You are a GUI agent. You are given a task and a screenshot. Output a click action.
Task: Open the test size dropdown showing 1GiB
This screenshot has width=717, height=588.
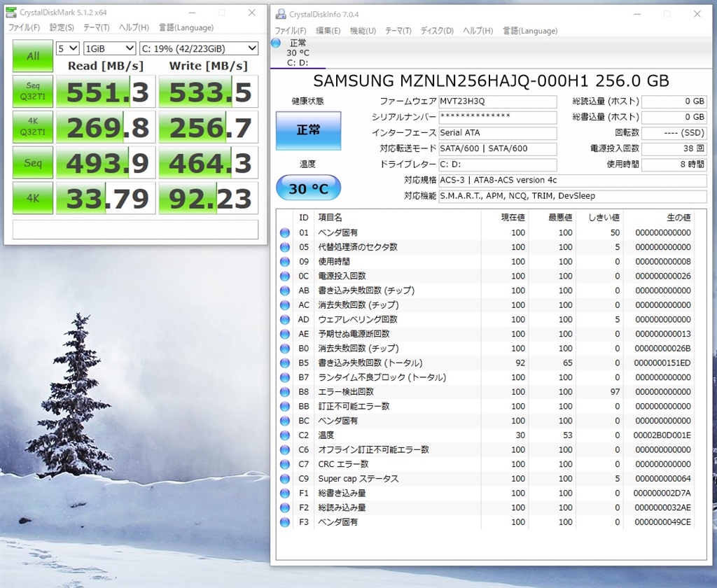tap(110, 48)
